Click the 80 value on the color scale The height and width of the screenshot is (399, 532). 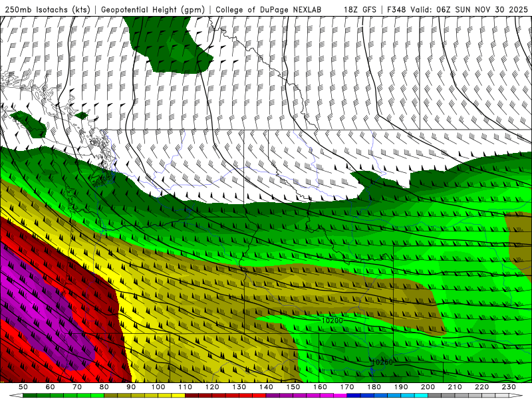104,387
